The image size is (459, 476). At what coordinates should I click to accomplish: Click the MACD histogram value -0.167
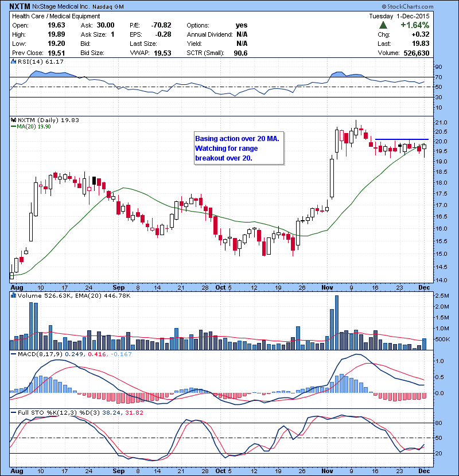(121, 354)
